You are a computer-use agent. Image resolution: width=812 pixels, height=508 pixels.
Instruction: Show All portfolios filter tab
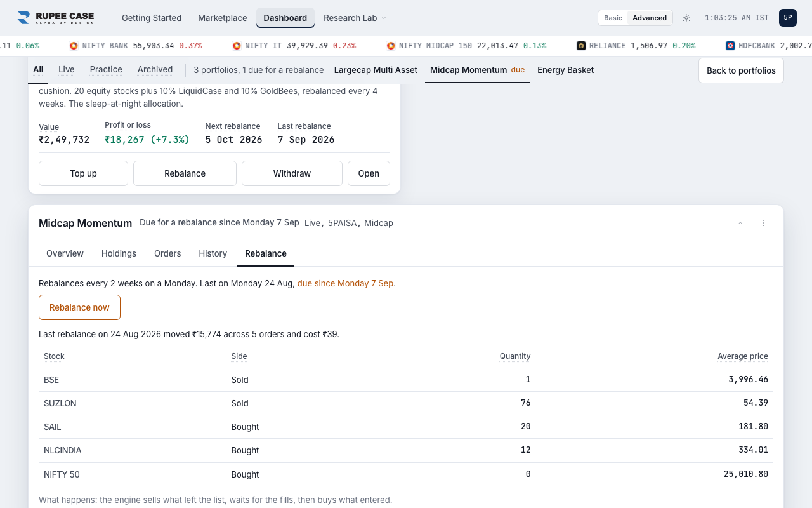(x=38, y=70)
